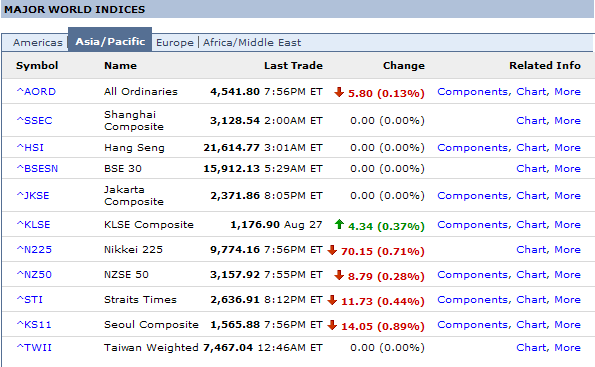Click the ^HSI symbol link
Screen dimensions: 595x367
pyautogui.click(x=30, y=147)
